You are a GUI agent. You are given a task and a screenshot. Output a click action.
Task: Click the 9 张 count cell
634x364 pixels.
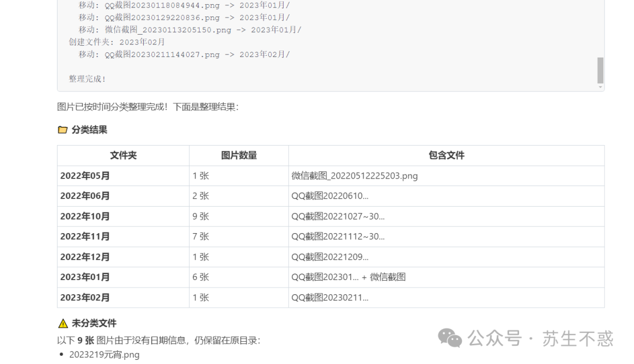(239, 217)
